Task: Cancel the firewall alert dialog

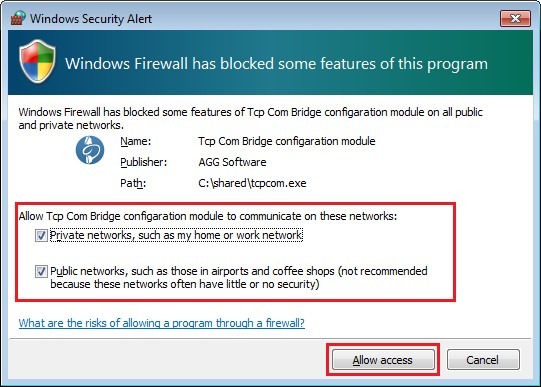Action: tap(483, 360)
